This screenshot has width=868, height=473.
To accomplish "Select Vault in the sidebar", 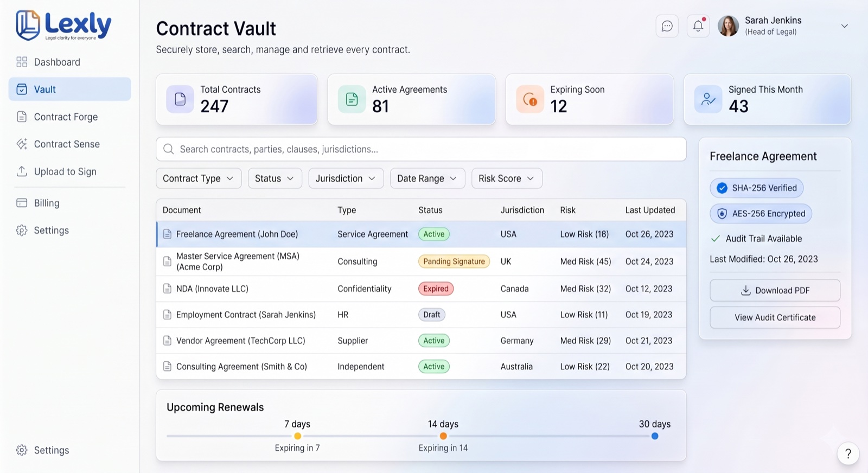I will (x=69, y=89).
